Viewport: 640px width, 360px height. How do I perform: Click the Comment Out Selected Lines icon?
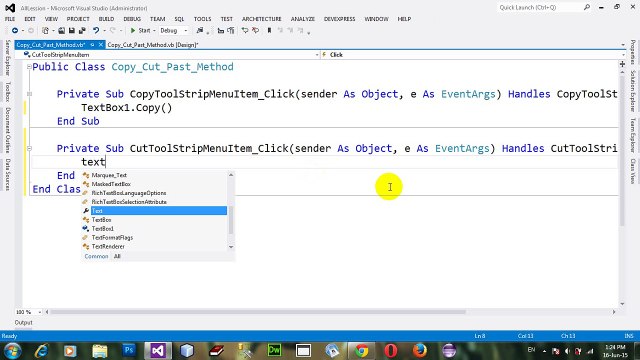click(245, 31)
